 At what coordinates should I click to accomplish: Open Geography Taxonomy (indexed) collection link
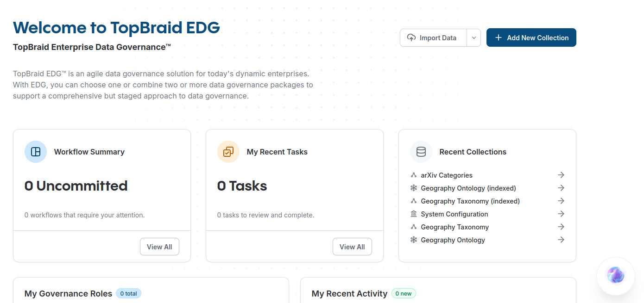click(470, 201)
